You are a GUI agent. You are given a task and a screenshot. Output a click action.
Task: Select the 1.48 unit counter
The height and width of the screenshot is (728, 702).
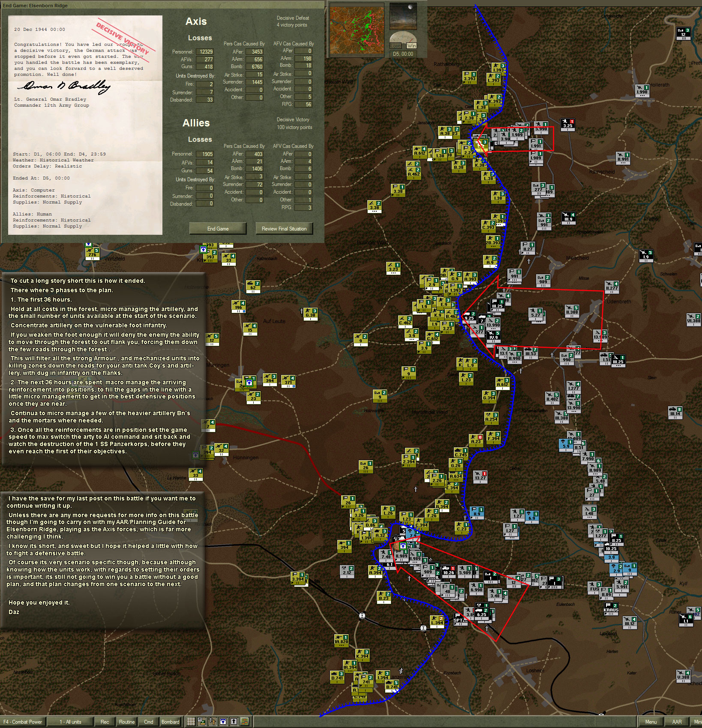(590, 513)
